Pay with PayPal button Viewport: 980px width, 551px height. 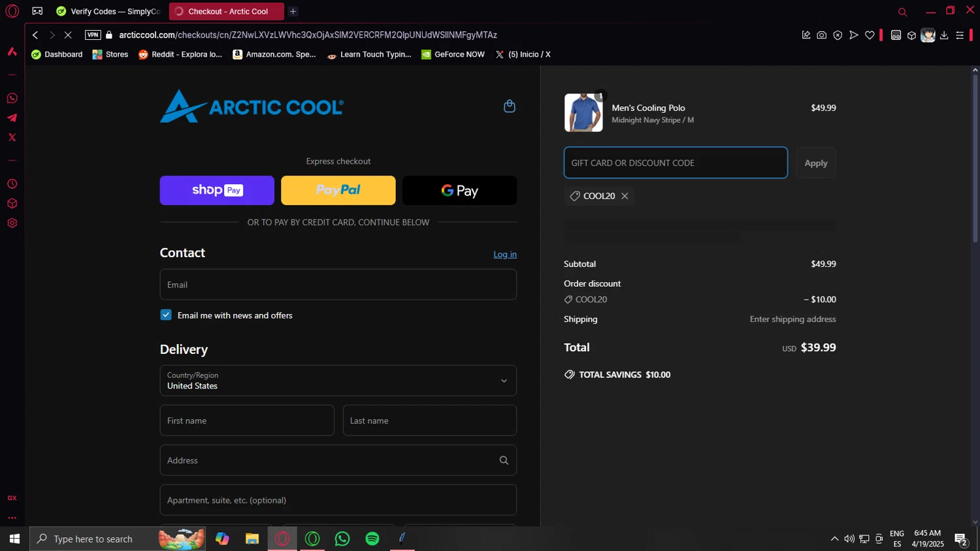click(338, 190)
